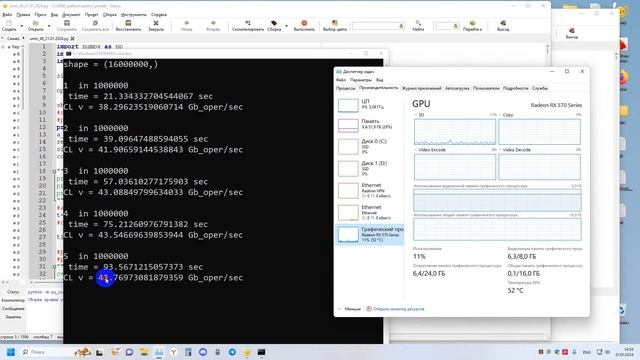Click Открыть монитор ресурсов link
The image size is (640, 360).
[x=398, y=309]
